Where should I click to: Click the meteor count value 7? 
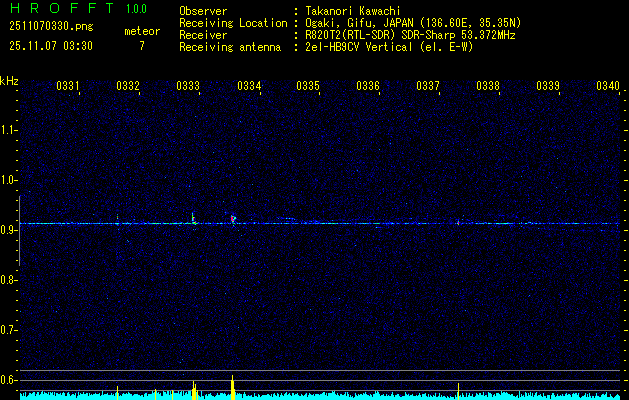pos(142,46)
